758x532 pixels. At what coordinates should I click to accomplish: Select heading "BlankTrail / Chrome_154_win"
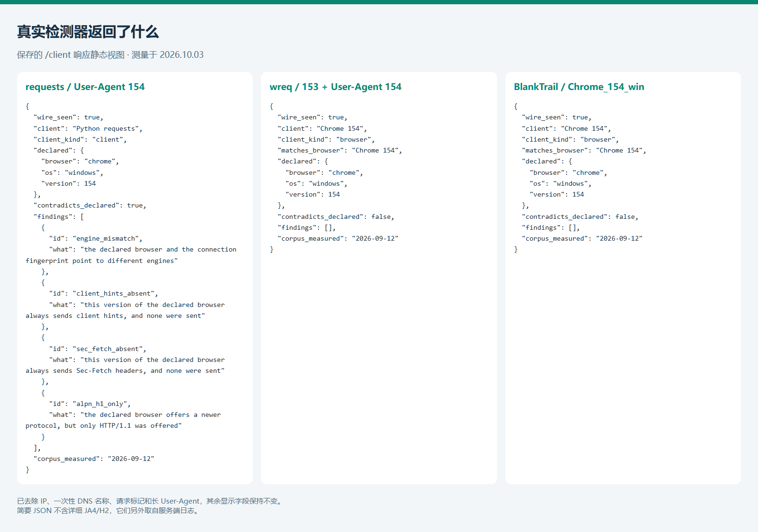579,87
